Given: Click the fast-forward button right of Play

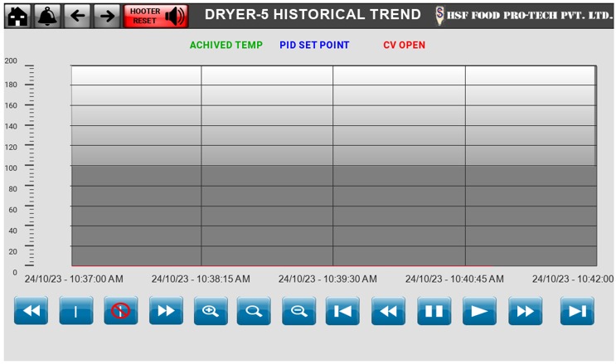Looking at the screenshot, I should coord(525,311).
